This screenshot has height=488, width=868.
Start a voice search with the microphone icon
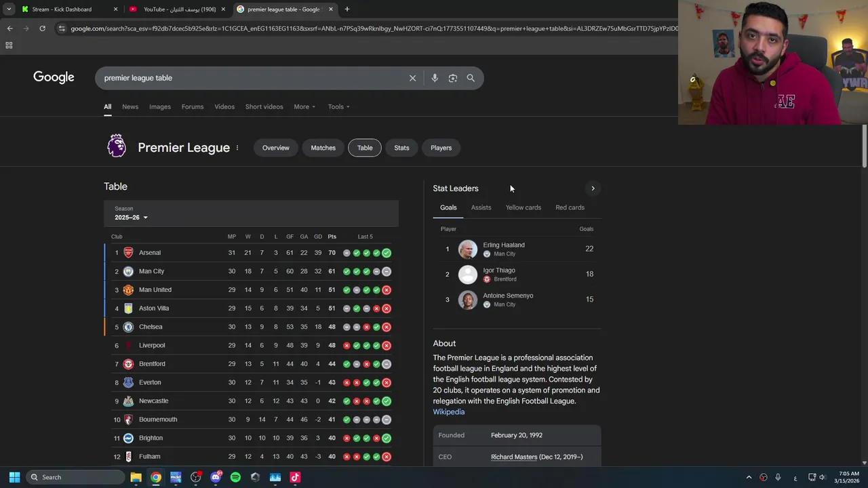click(435, 78)
